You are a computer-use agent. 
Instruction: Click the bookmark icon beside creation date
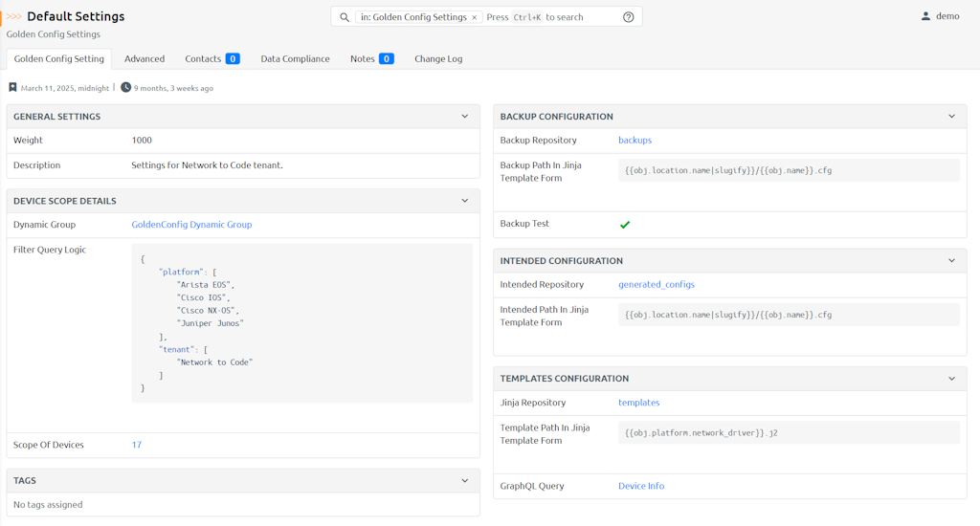click(12, 88)
